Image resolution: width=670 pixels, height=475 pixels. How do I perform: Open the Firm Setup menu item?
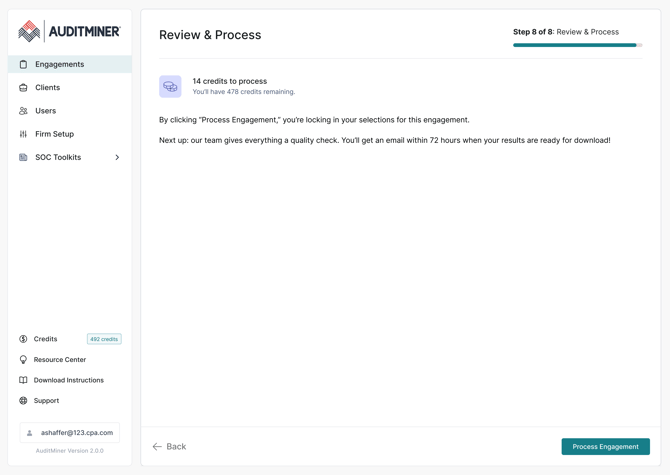(55, 134)
